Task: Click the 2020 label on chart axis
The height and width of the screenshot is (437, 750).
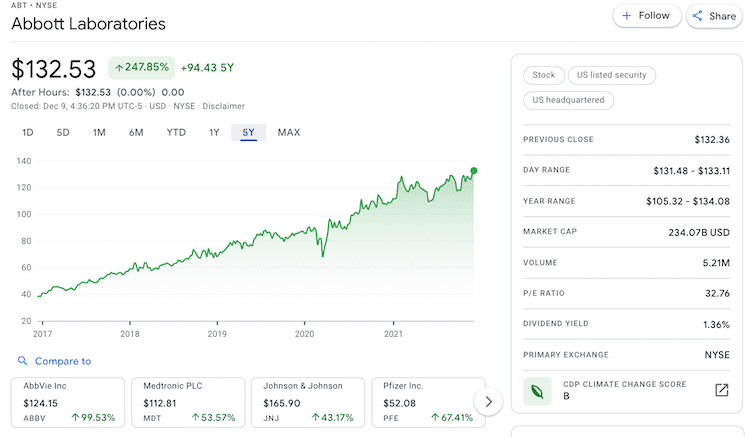Action: [304, 334]
